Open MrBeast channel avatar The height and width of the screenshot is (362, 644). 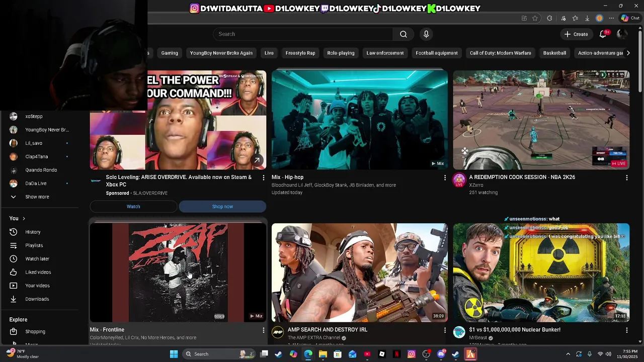pos(459,332)
